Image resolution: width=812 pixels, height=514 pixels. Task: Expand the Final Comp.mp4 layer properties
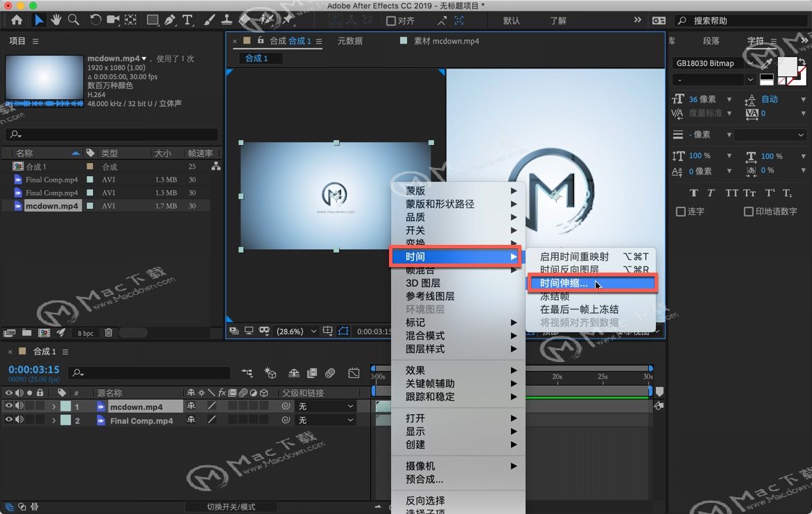point(53,421)
